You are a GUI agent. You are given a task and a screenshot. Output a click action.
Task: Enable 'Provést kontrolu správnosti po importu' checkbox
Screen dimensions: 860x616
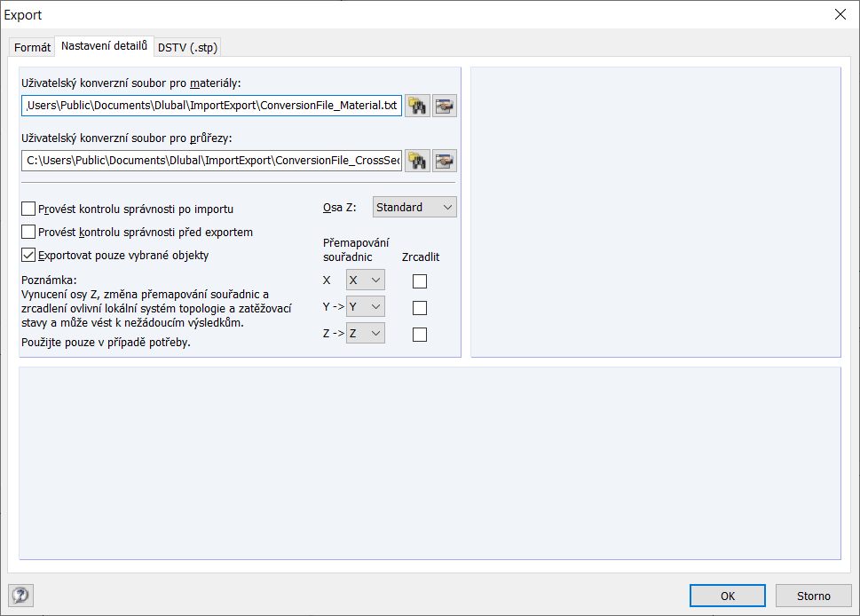coord(28,209)
